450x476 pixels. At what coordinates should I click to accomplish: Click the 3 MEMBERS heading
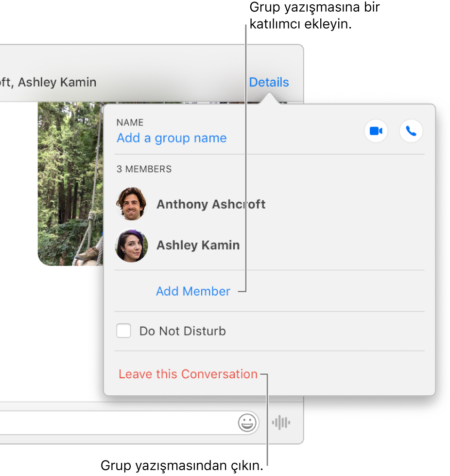point(144,169)
